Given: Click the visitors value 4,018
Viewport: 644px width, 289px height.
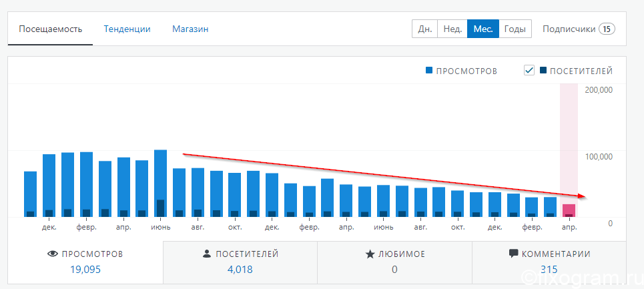Looking at the screenshot, I should point(240,270).
